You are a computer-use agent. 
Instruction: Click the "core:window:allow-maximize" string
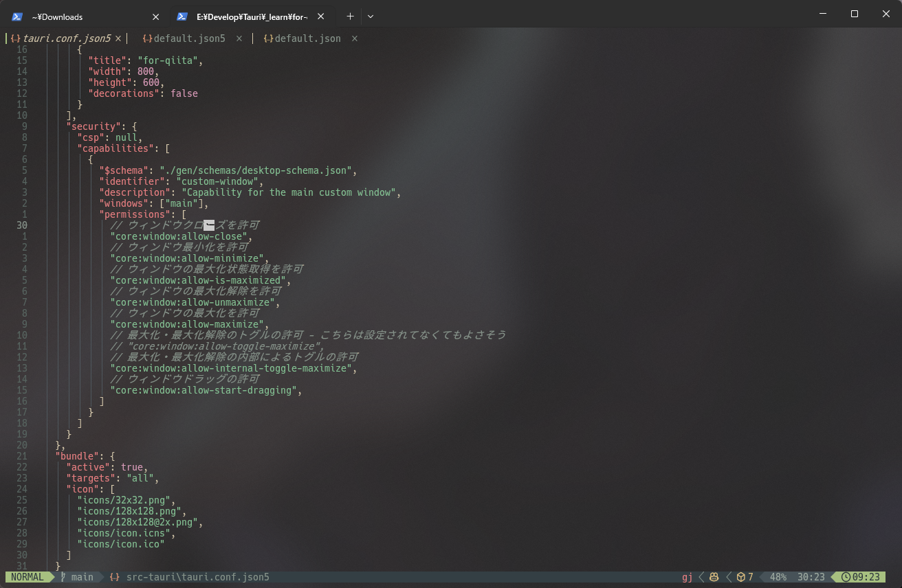187,324
